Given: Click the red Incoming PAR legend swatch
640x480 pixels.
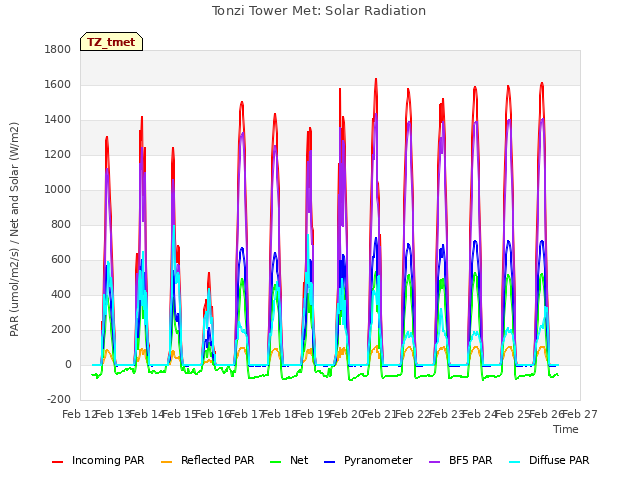Looking at the screenshot, I should (58, 462).
